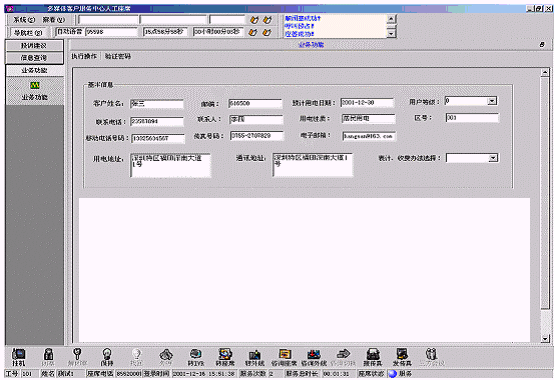This screenshot has width=554, height=380.
Task: Click the 投诉建议 sidebar button
Action: coord(34,46)
